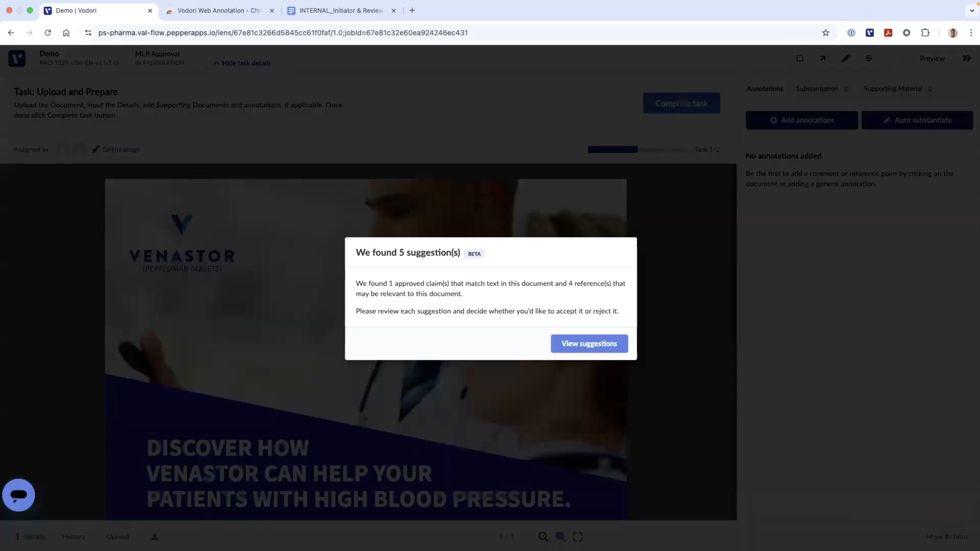Open the gear extension icon in toolbar

point(907,33)
